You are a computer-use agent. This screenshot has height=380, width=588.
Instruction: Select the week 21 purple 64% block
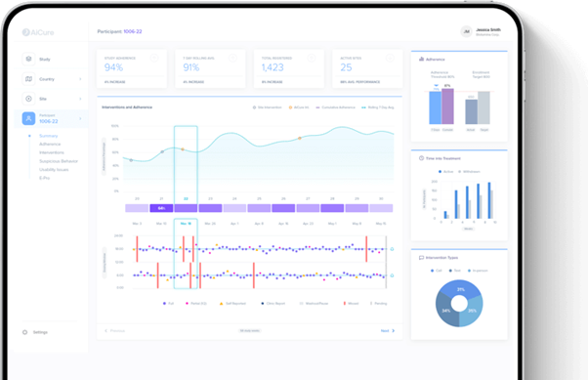[x=161, y=208]
